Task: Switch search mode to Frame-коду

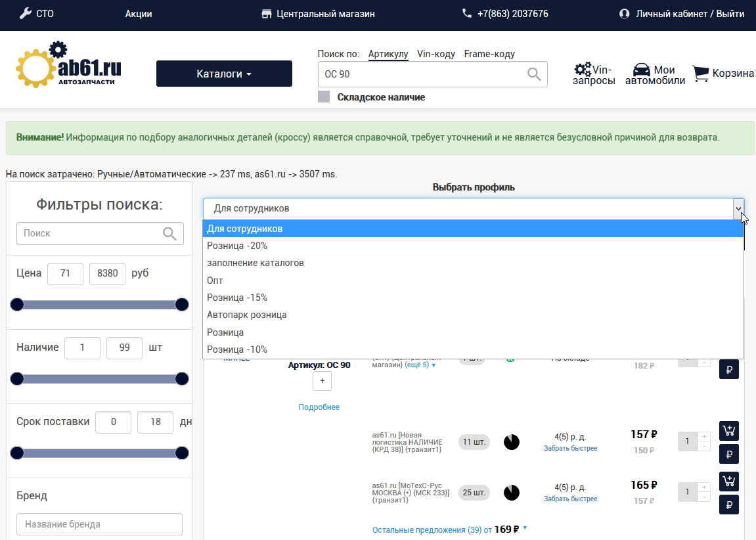Action: (x=489, y=54)
